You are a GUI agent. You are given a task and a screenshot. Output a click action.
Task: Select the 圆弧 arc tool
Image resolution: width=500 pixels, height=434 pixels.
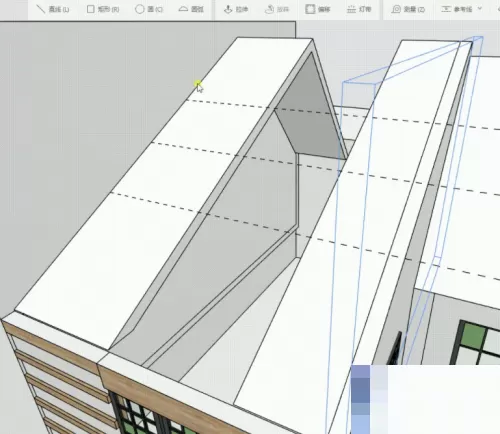click(191, 9)
